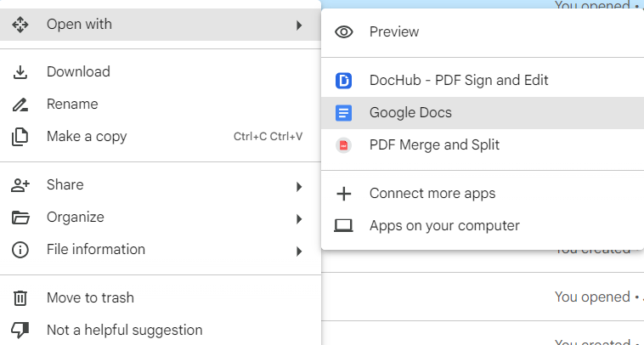Expand the Share submenu arrow
The width and height of the screenshot is (644, 345).
(299, 186)
